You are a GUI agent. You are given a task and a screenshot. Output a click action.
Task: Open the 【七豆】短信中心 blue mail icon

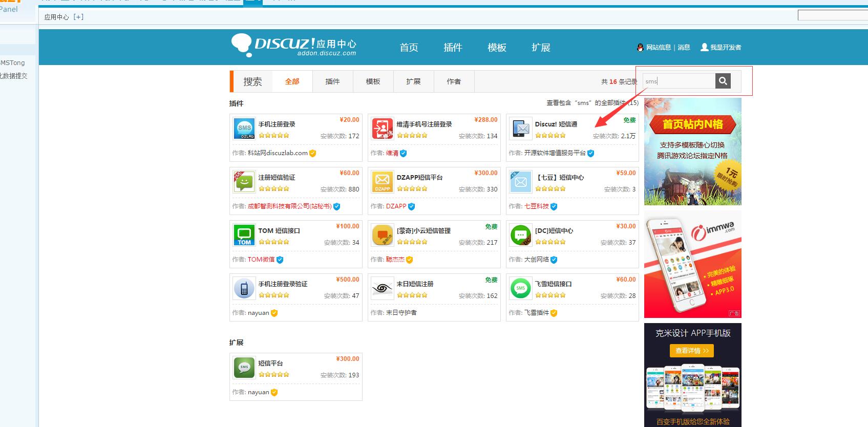[x=521, y=182]
